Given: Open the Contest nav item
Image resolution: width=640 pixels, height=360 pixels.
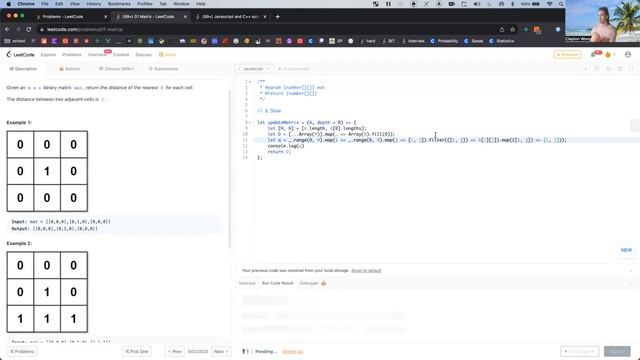Looking at the screenshot, I should coord(121,55).
